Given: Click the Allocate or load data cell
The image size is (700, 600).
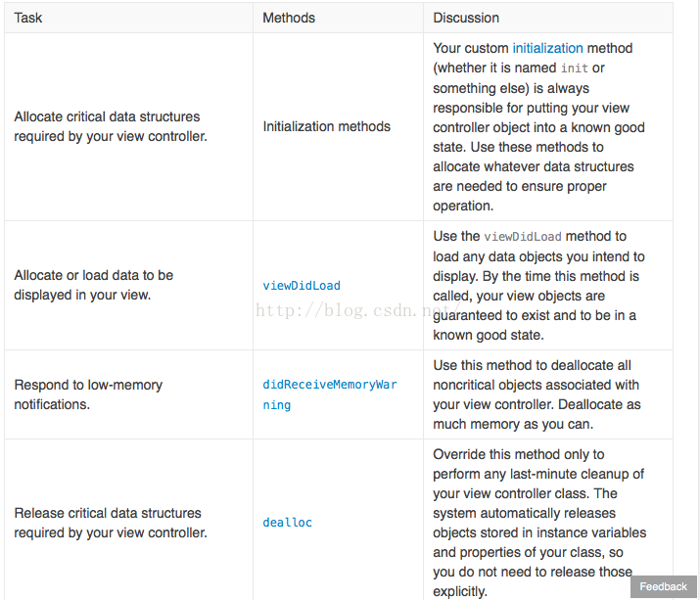Looking at the screenshot, I should coord(94,285).
